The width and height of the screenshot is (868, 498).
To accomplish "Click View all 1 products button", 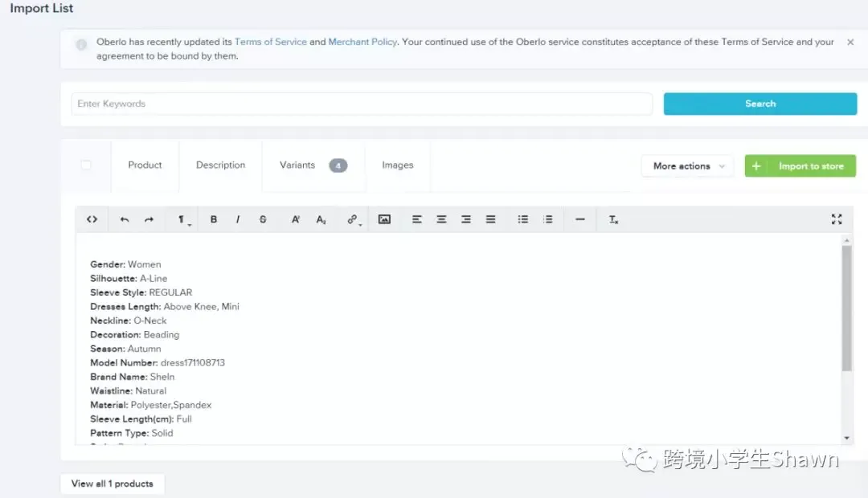I will 113,484.
